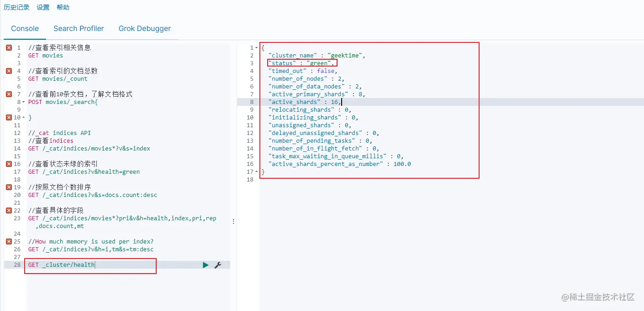Screen dimensions: 644x311
Task: Click the "task_max_waiting_in_queue_millis" output line
Action: 336,156
